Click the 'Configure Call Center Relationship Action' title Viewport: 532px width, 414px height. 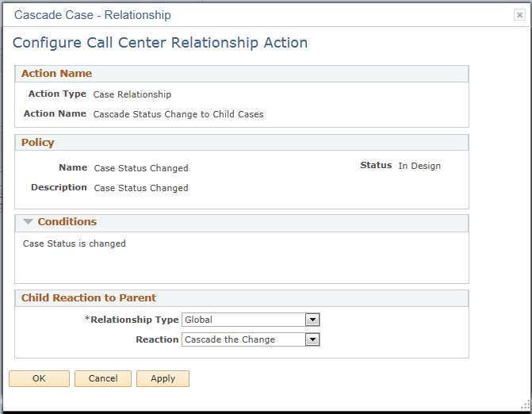160,43
